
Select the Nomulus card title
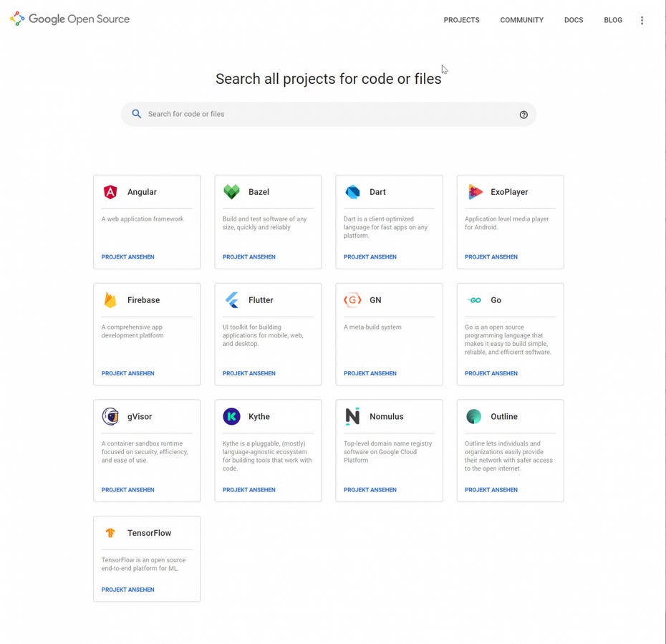pos(387,416)
